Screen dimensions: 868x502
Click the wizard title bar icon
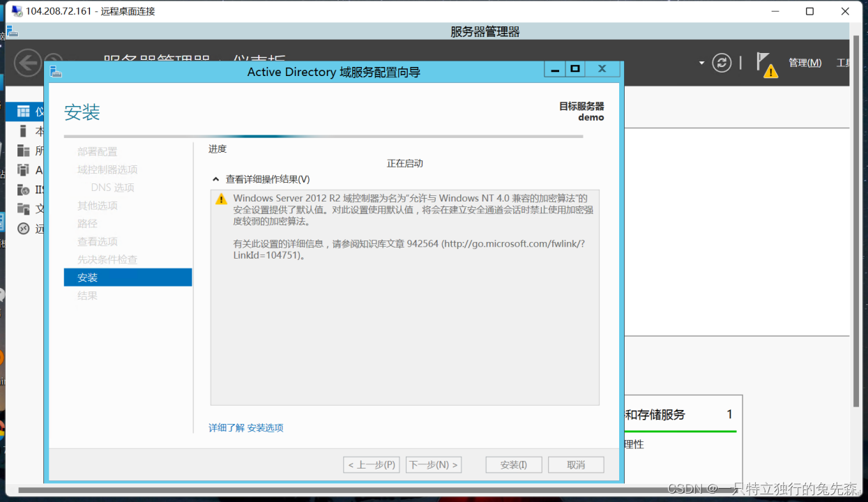56,72
